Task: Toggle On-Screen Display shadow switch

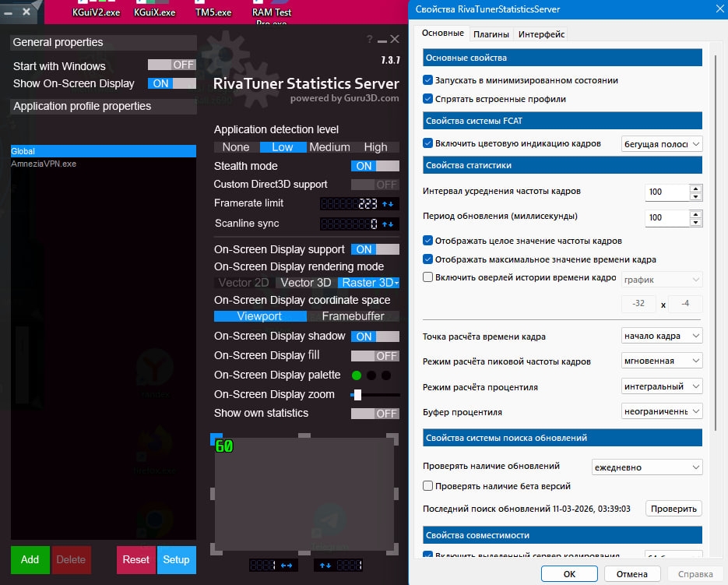Action: point(375,337)
